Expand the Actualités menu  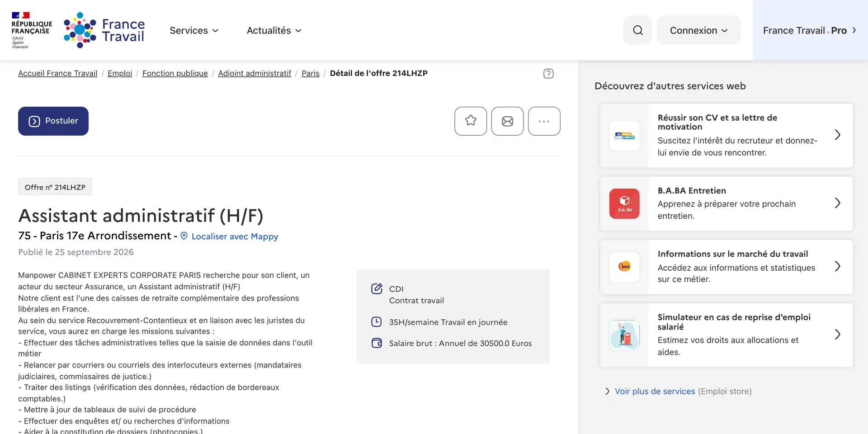(x=274, y=30)
